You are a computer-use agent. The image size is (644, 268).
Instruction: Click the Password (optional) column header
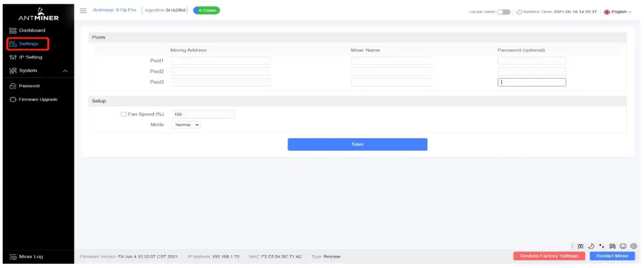(521, 50)
